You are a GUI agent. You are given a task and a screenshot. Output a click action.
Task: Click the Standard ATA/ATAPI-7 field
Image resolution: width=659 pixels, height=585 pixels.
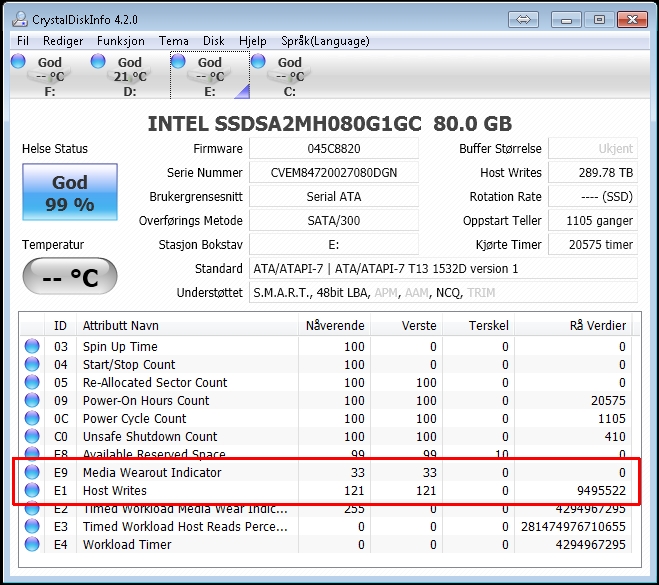click(x=443, y=268)
